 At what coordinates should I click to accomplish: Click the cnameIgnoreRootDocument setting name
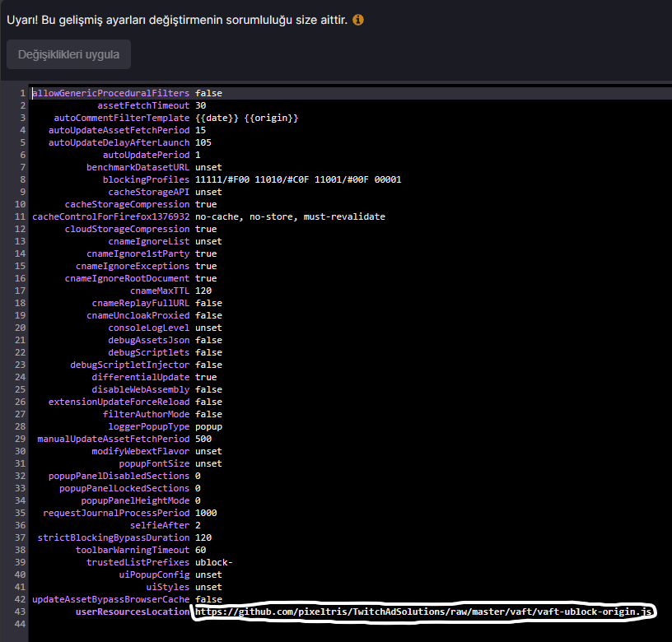(127, 278)
